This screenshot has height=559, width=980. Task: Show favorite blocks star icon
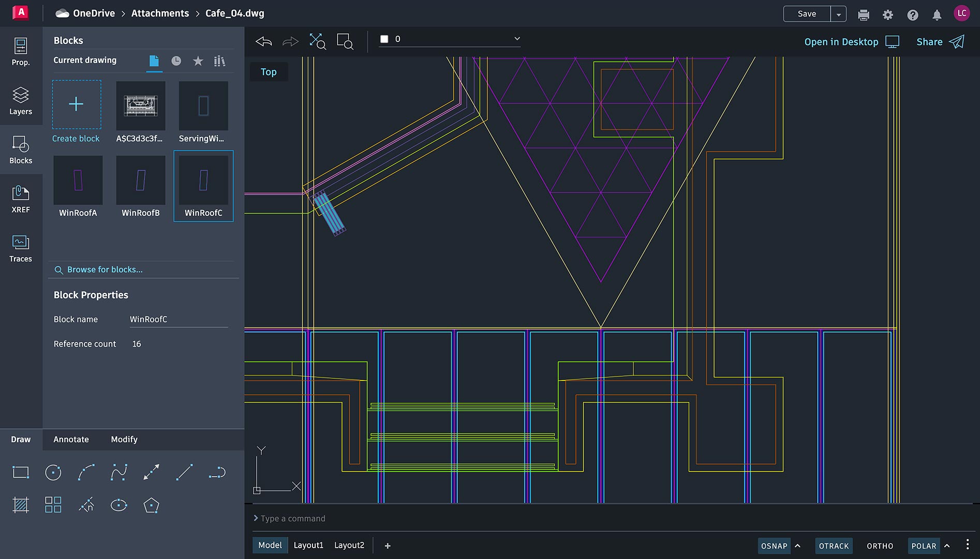(198, 61)
